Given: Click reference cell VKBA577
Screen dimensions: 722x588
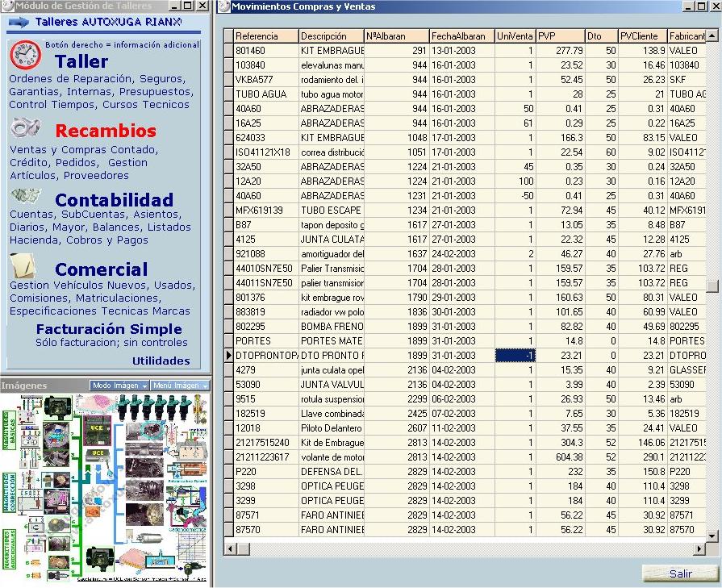Looking at the screenshot, I should [x=266, y=80].
